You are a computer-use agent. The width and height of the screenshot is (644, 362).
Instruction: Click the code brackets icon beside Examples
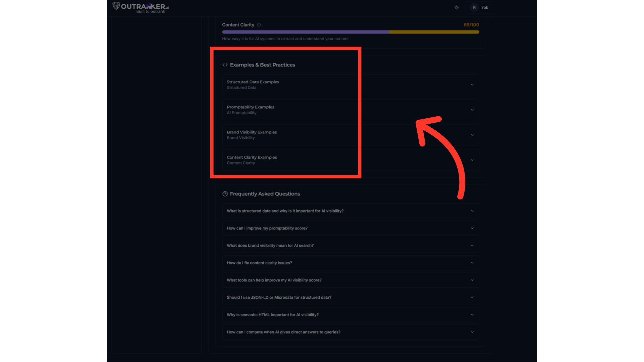(x=225, y=65)
